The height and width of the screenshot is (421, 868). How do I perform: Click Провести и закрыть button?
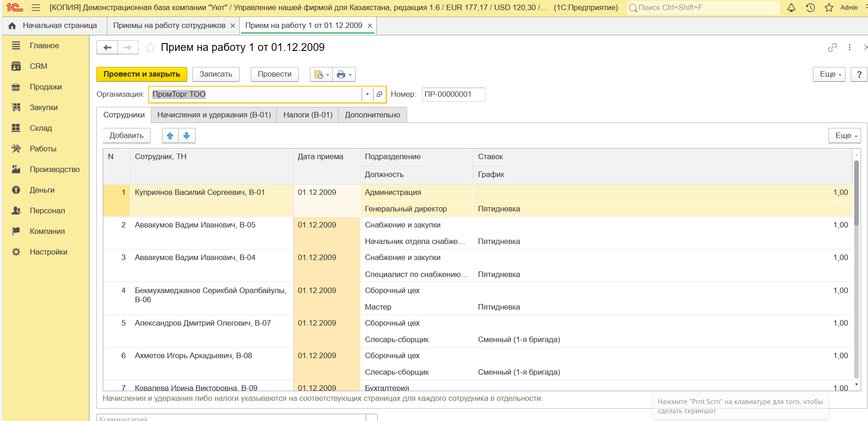(142, 74)
